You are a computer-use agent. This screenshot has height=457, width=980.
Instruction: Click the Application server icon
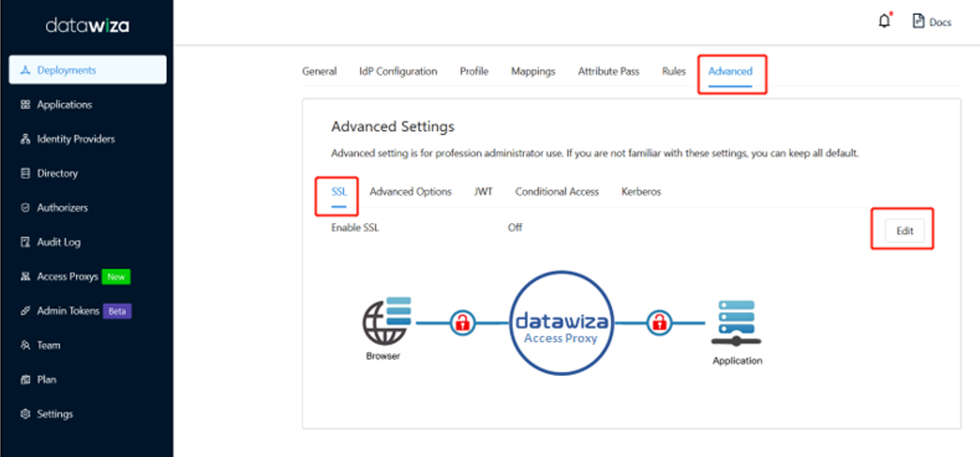pyautogui.click(x=736, y=323)
